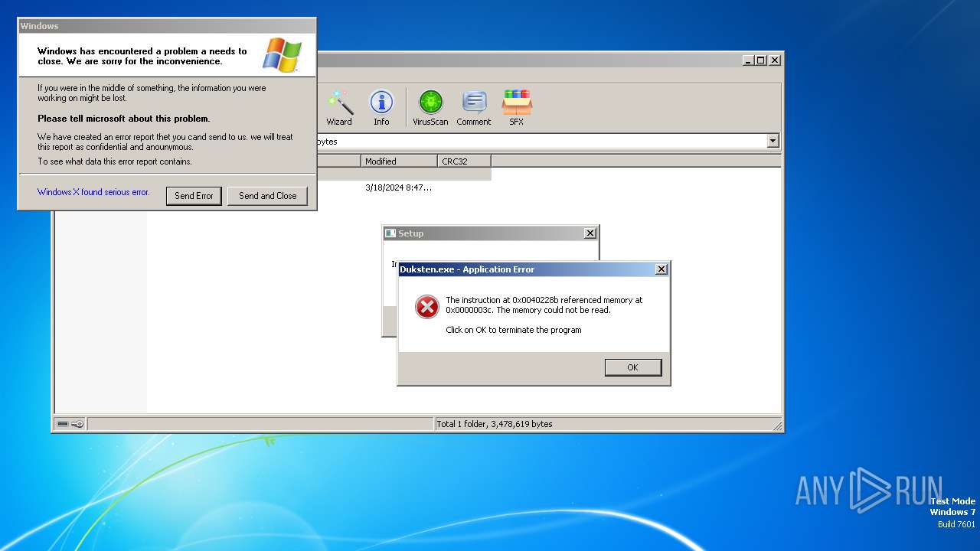Sort by the CRC32 column header
The height and width of the screenshot is (551, 980).
coord(464,161)
